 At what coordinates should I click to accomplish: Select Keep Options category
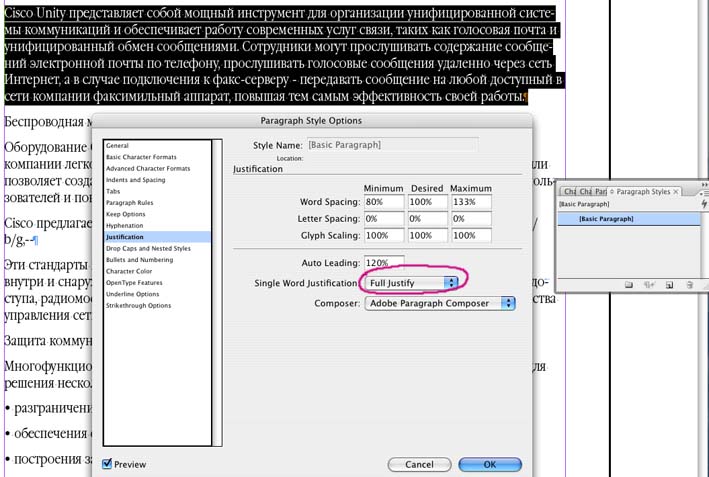tap(125, 214)
